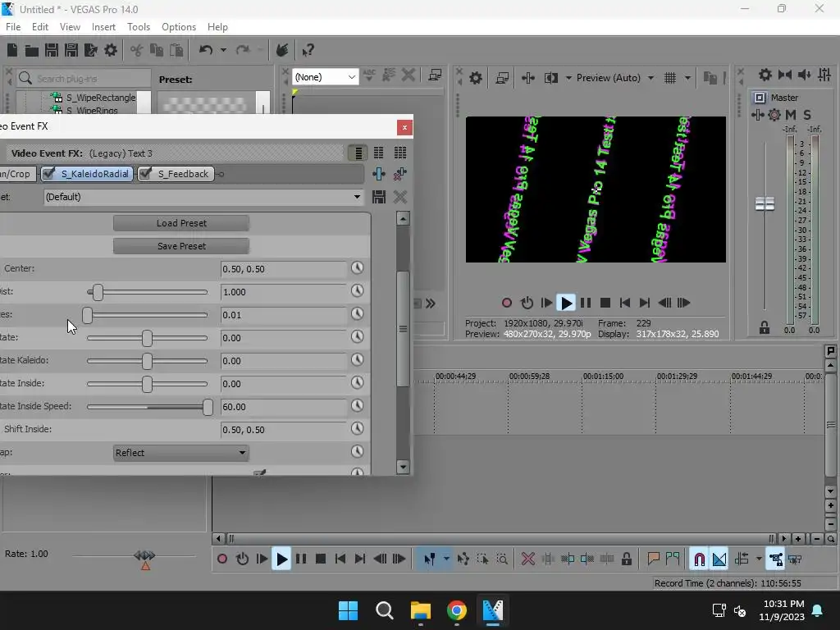The width and height of the screenshot is (840, 630).
Task: Toggle Lock Envelopes to Events button
Action: point(775,559)
